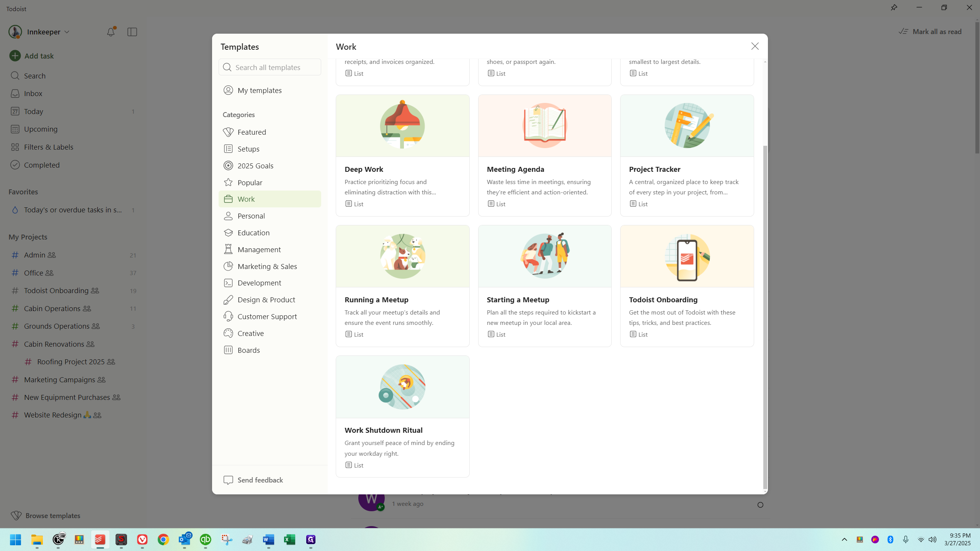Open the Work Shutdown Ritual template
Image resolution: width=980 pixels, height=551 pixels.
403,416
